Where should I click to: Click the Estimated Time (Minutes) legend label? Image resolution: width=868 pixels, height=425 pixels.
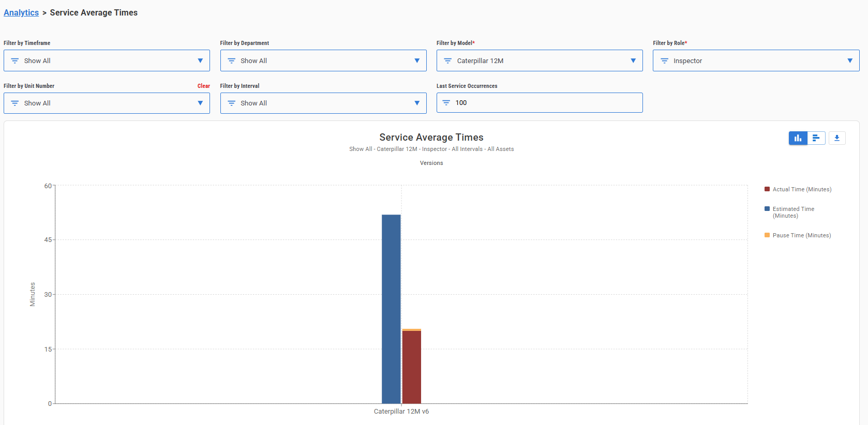794,212
